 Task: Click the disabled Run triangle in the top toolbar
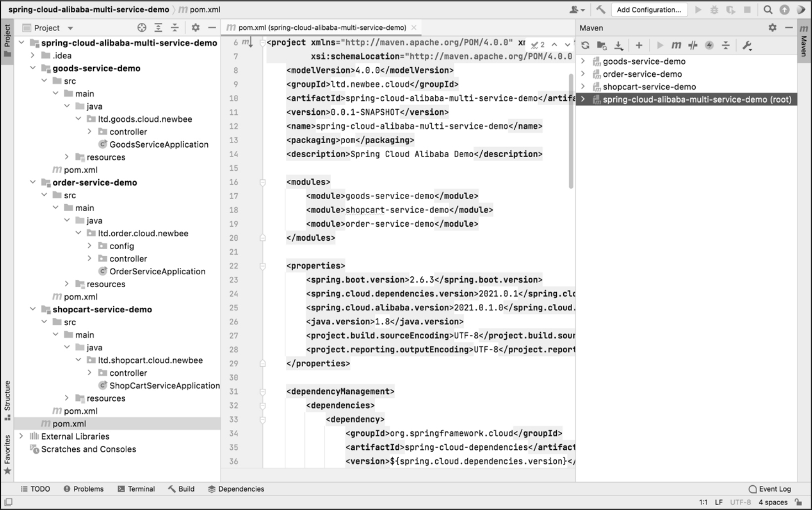[x=698, y=9]
